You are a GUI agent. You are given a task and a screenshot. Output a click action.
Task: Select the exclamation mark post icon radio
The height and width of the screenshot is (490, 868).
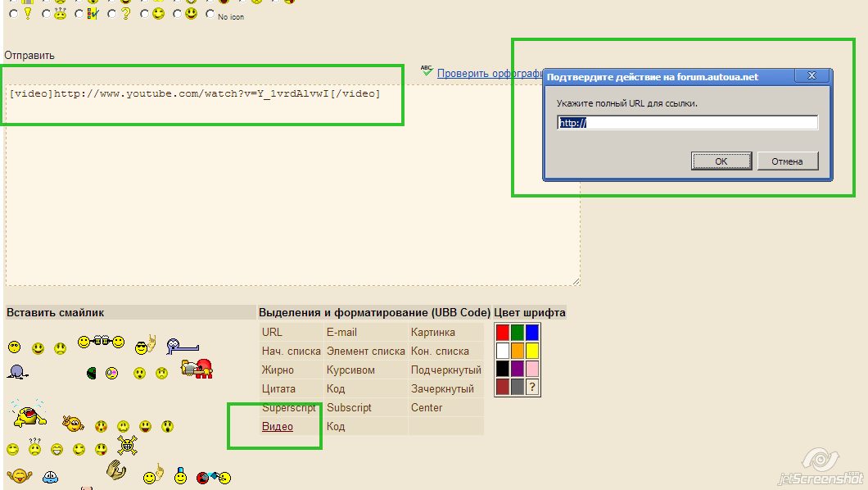[14, 14]
